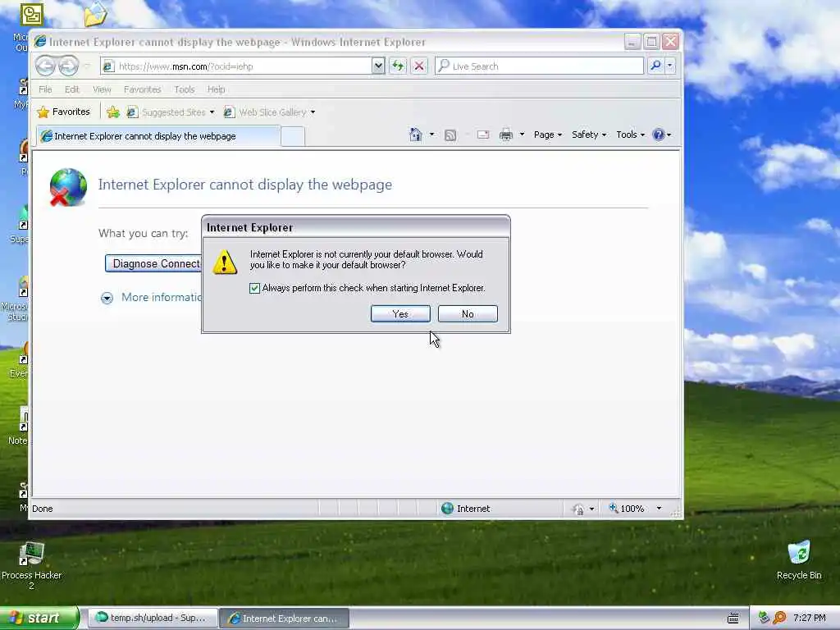Uncheck 'Always perform this check' checkbox
Screen dimensions: 840x630
coord(254,288)
